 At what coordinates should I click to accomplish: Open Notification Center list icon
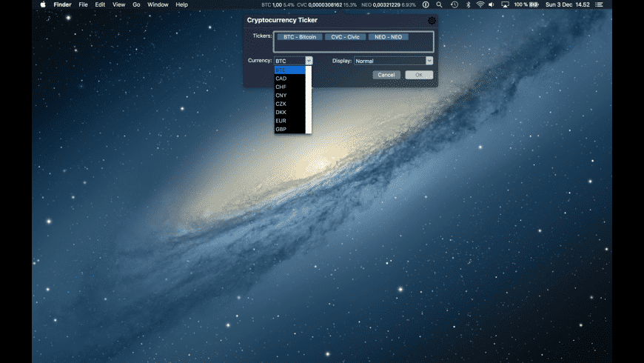click(x=600, y=4)
